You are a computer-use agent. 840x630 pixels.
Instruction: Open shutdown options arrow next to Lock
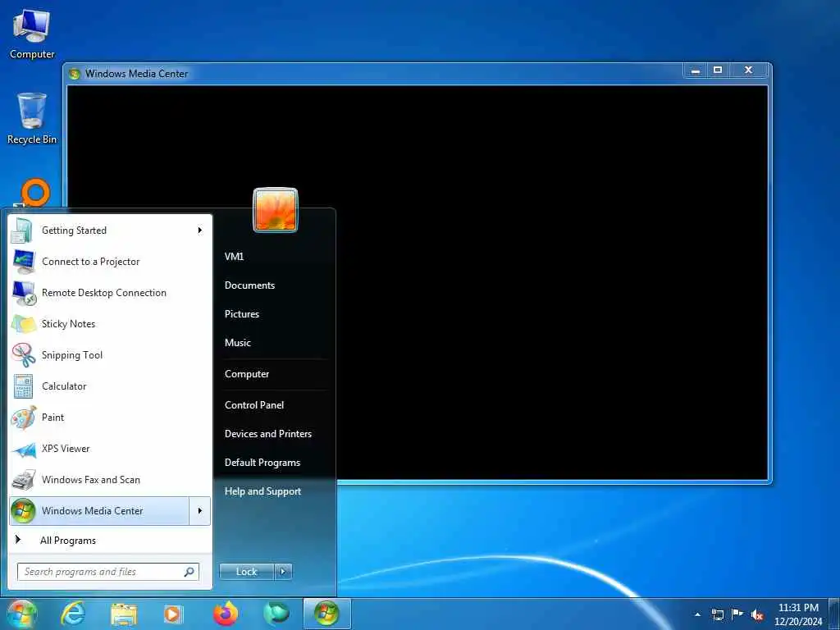[283, 572]
